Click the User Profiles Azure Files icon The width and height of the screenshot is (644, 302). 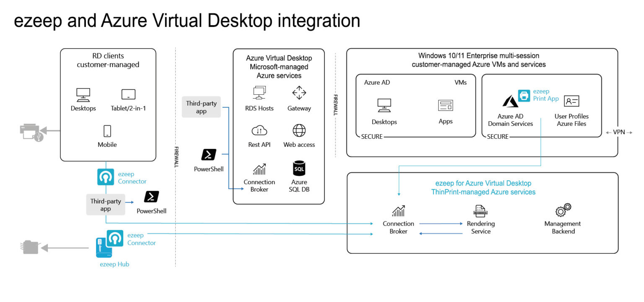pos(571,101)
